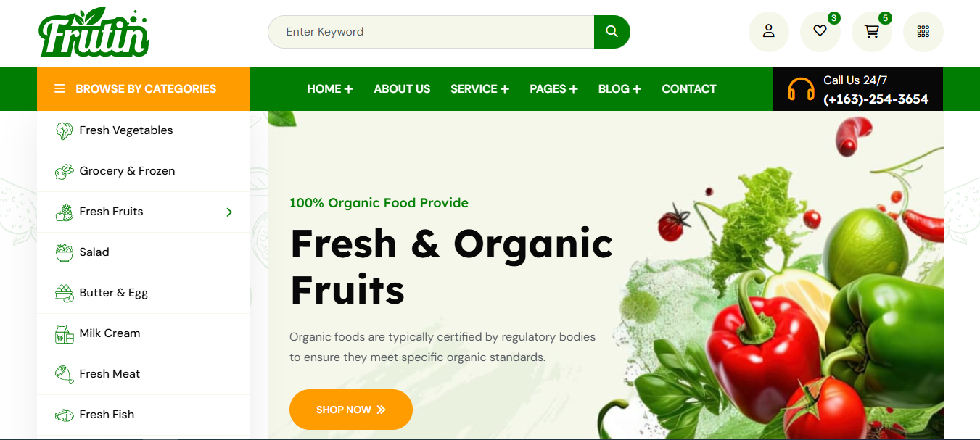Click the Frutin logo
This screenshot has height=440, width=980.
(94, 33)
